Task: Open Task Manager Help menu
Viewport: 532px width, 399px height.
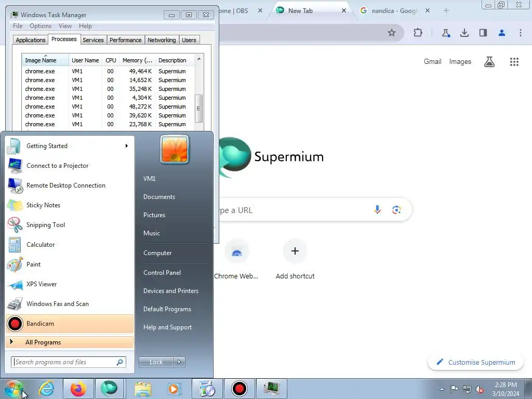Action: [85, 26]
